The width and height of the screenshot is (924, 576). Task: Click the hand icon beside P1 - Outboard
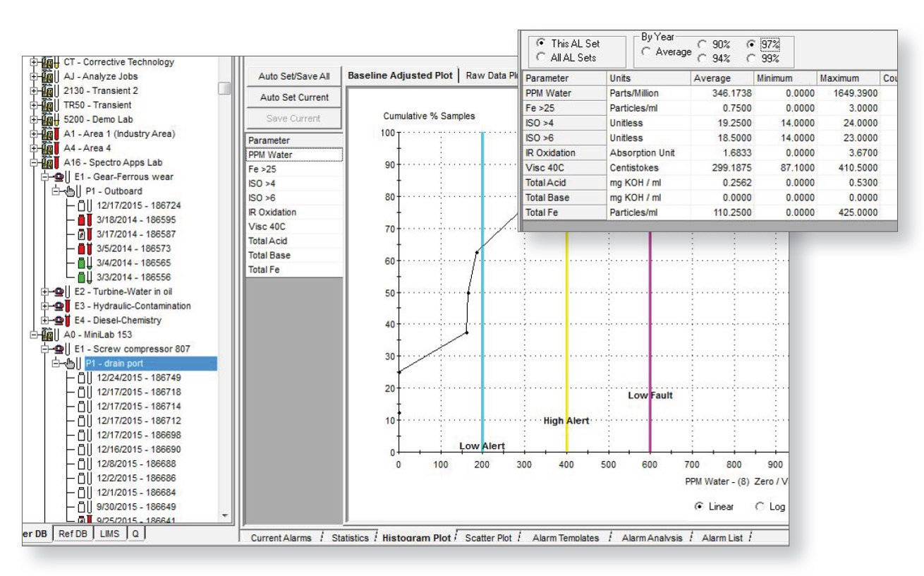point(71,191)
